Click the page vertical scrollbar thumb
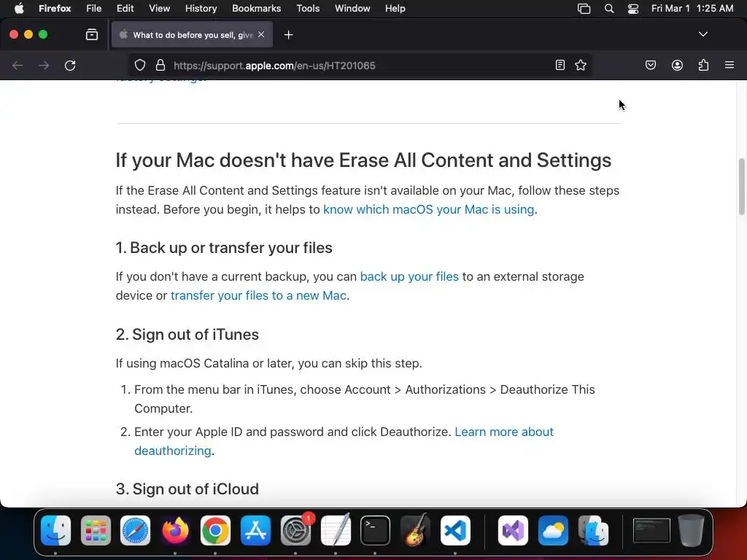 point(741,186)
